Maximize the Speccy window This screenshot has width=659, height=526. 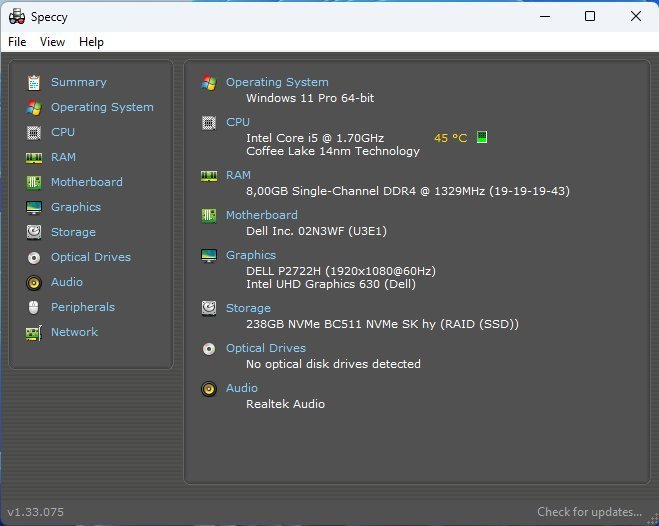590,16
